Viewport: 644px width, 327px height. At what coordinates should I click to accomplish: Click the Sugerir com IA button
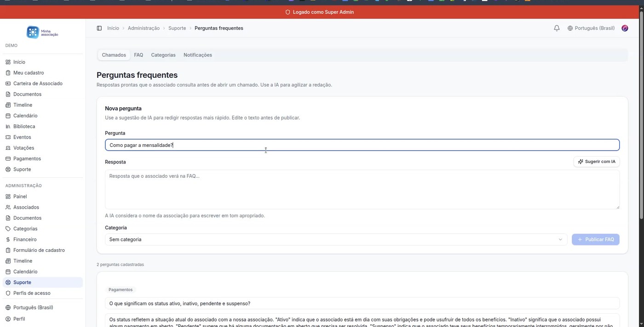pos(597,162)
